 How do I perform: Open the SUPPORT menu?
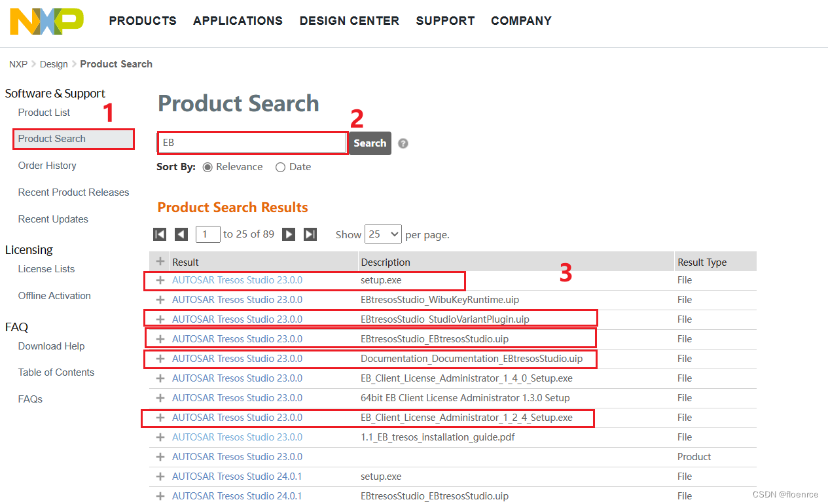pyautogui.click(x=445, y=21)
